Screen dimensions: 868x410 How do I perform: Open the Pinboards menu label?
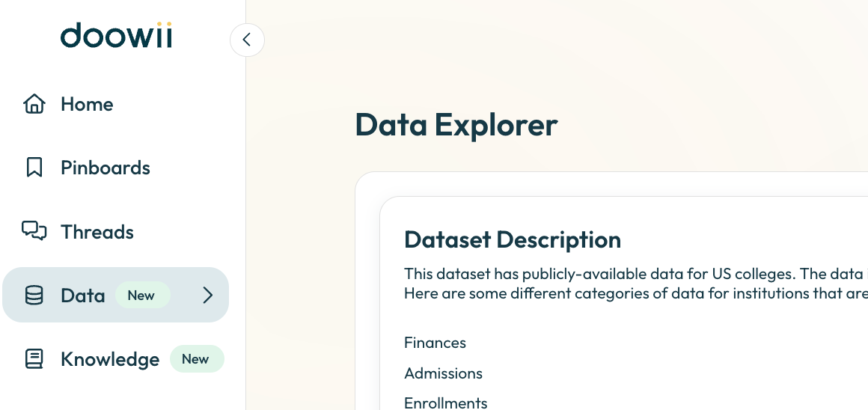tap(106, 168)
